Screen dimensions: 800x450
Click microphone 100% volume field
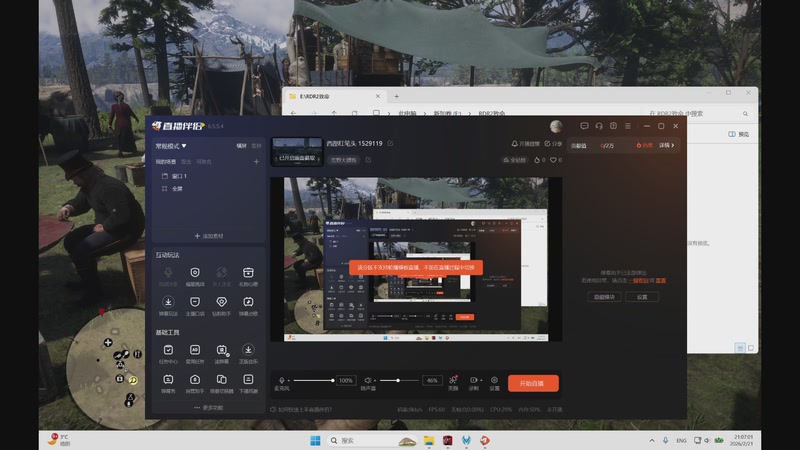coord(346,381)
